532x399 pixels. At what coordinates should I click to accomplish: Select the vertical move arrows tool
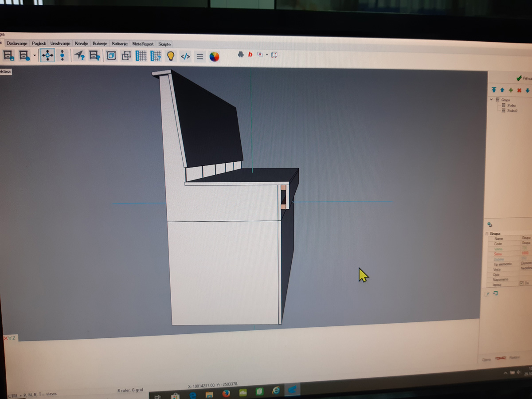coord(62,55)
